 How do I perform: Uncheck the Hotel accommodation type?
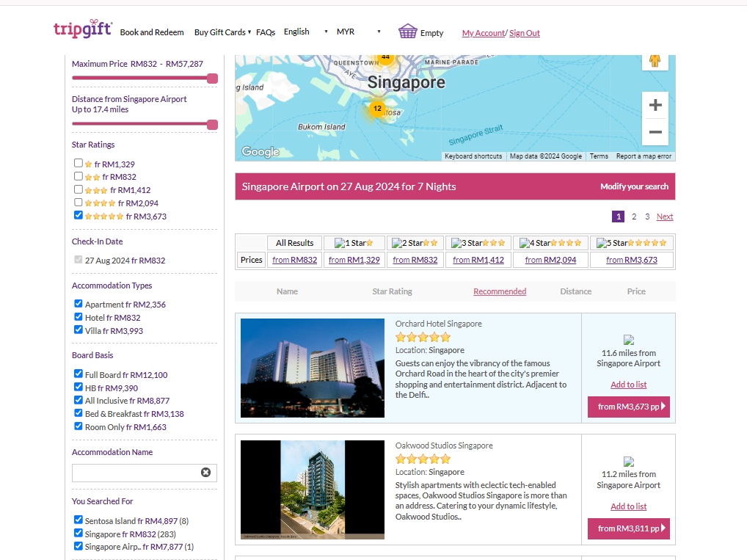click(x=79, y=317)
